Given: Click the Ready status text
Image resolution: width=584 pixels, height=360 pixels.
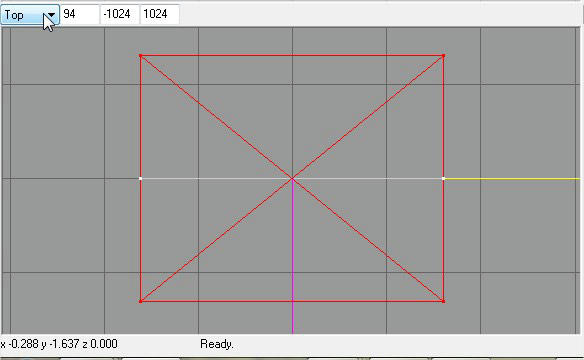Looking at the screenshot, I should point(217,344).
